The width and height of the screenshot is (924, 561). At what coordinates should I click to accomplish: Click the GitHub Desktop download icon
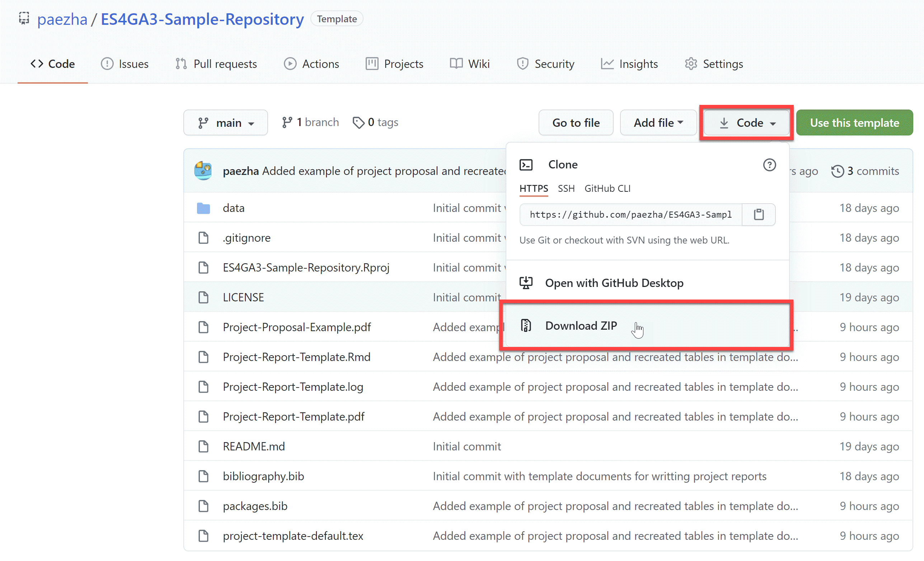pyautogui.click(x=526, y=283)
